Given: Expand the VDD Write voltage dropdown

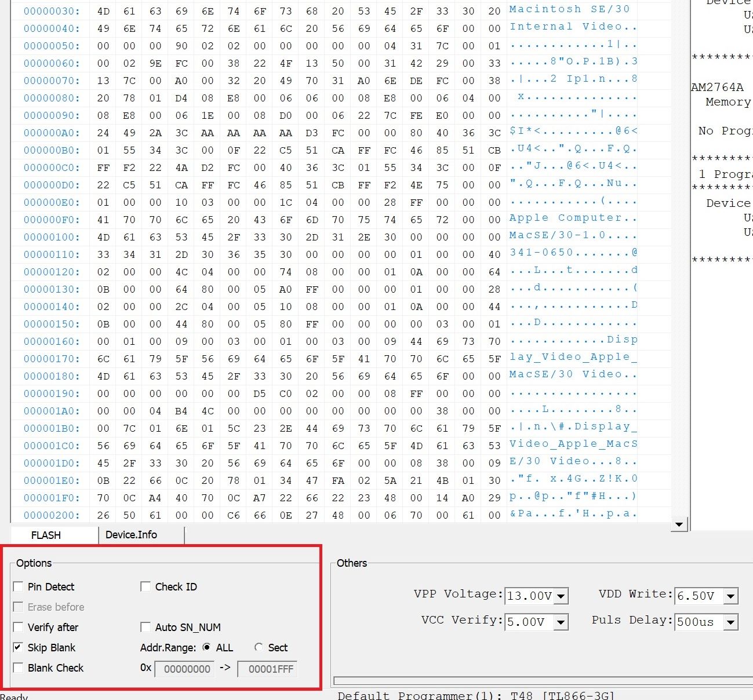Looking at the screenshot, I should [730, 596].
